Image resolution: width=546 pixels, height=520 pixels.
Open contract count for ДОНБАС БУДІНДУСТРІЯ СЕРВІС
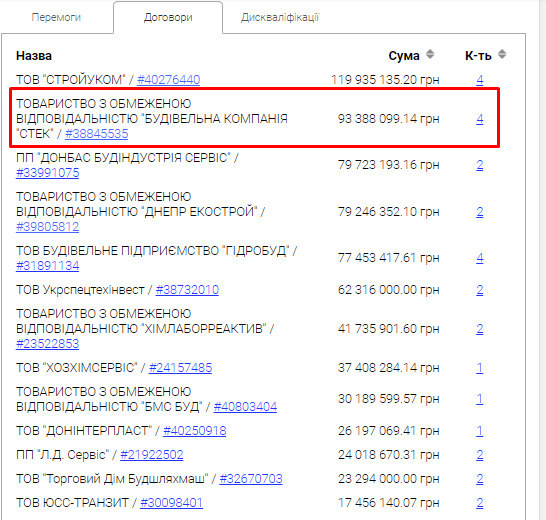point(480,165)
